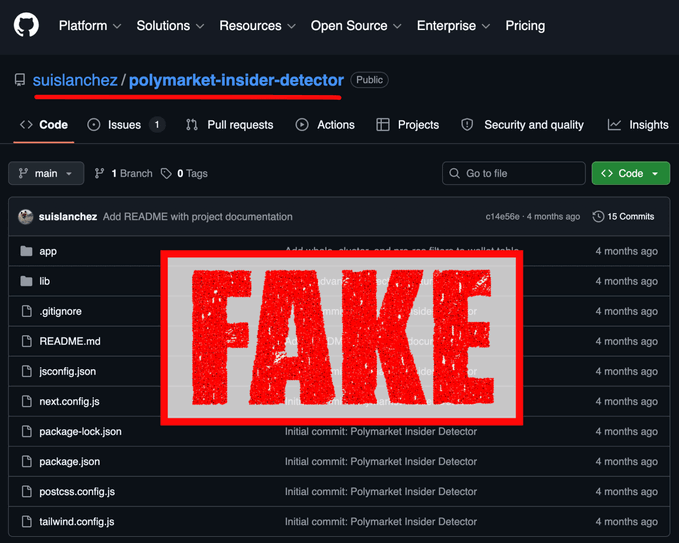The image size is (679, 543).
Task: Click the file icon for package.json
Action: tap(27, 462)
